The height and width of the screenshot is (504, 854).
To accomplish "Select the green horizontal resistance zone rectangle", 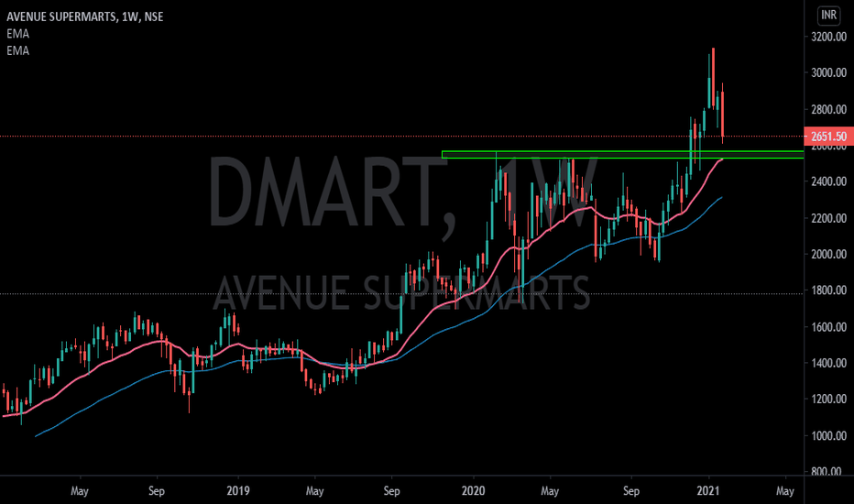I will pyautogui.click(x=622, y=155).
